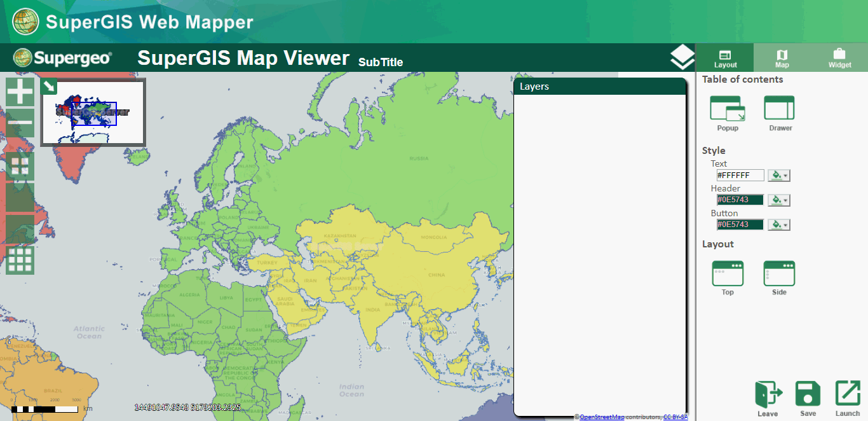Click the SubTitle text in the header
The width and height of the screenshot is (868, 421).
[x=381, y=62]
